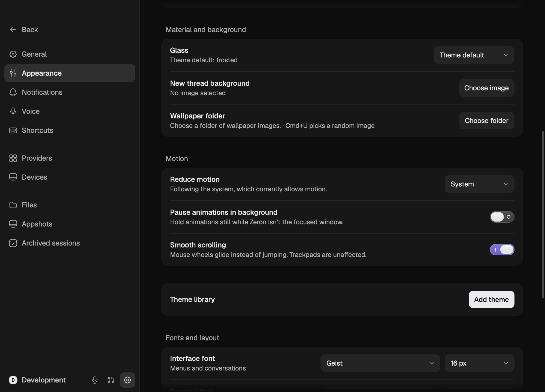The height and width of the screenshot is (392, 545).
Task: Click Choose folder button
Action: click(x=487, y=121)
